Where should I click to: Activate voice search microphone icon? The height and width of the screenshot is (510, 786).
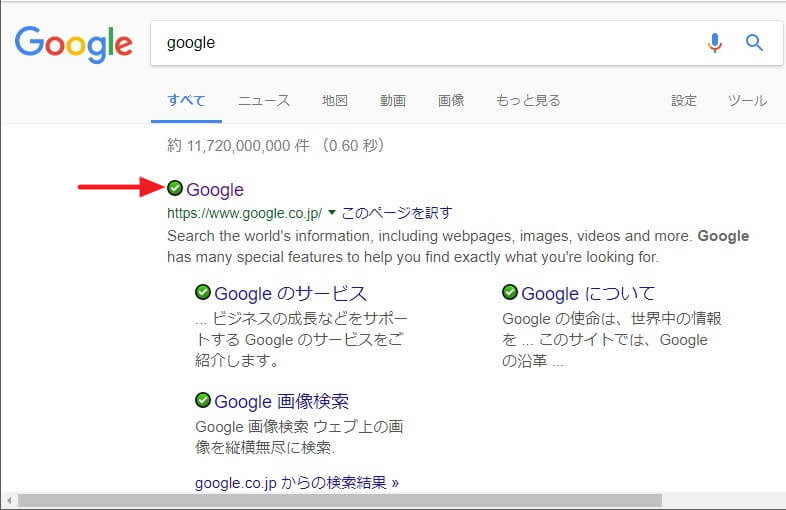(x=715, y=43)
